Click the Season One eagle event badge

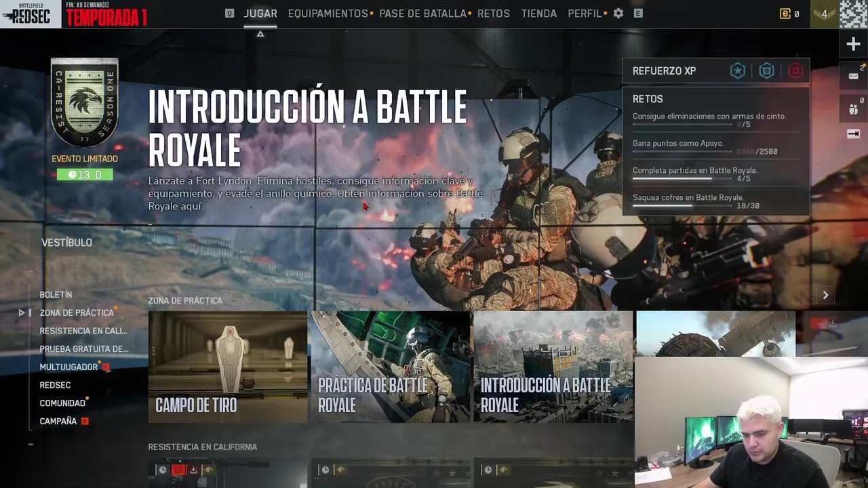pos(85,102)
